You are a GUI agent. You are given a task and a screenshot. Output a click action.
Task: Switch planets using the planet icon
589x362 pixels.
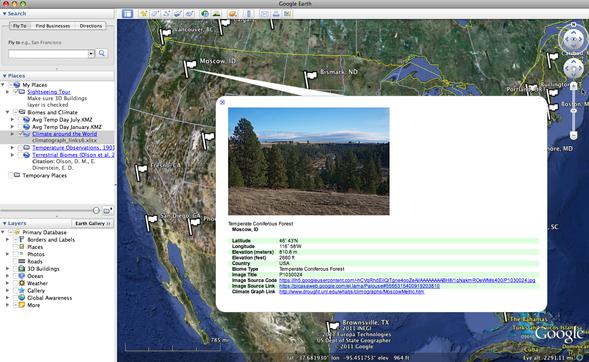[233, 14]
